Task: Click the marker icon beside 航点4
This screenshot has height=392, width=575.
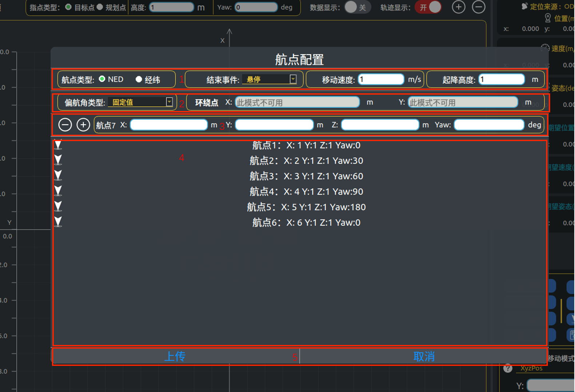Action: (x=58, y=191)
